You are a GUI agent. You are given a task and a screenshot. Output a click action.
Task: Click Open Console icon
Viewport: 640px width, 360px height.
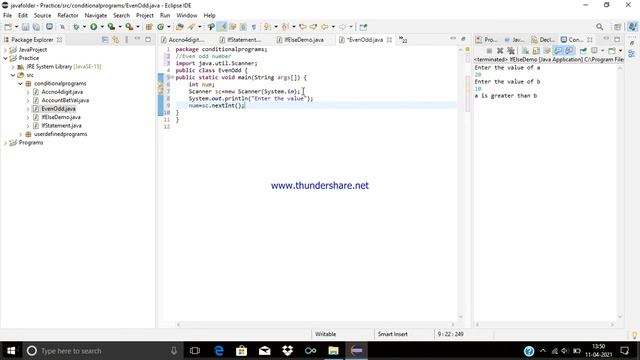click(612, 51)
